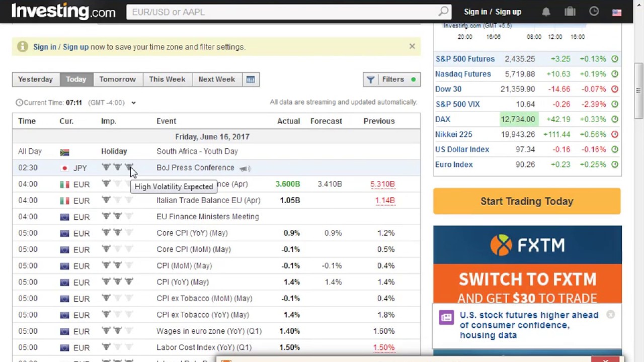Click the revised previous value 5.310B

[382, 184]
